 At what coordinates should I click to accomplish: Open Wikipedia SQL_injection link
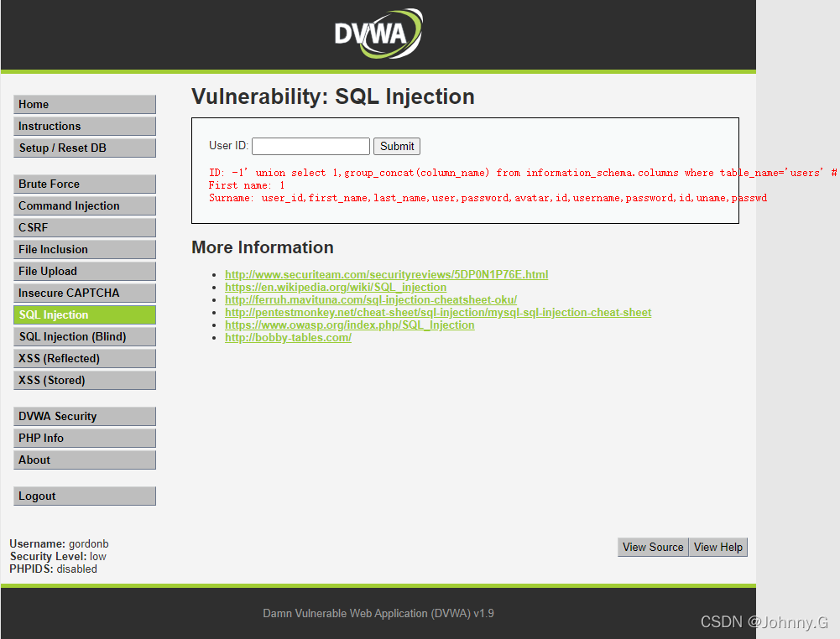pyautogui.click(x=336, y=288)
